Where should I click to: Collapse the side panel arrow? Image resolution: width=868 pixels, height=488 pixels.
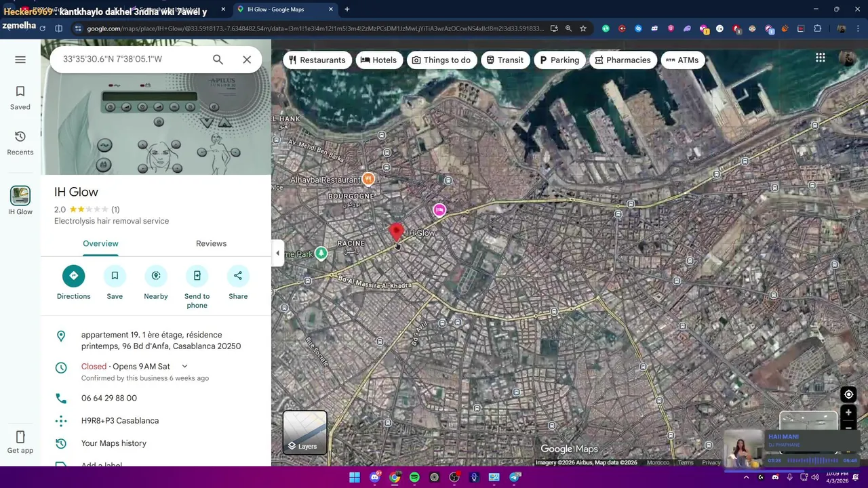[277, 253]
